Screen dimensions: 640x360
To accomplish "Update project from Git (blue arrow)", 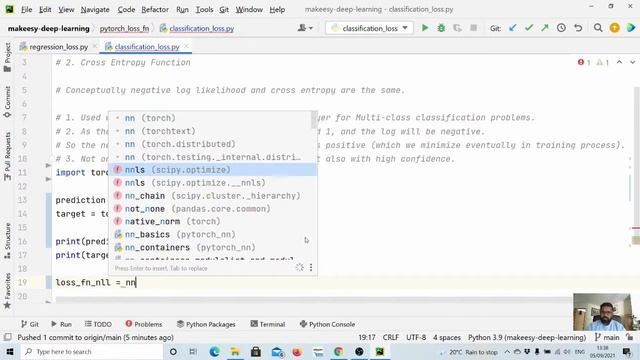I will click(513, 28).
